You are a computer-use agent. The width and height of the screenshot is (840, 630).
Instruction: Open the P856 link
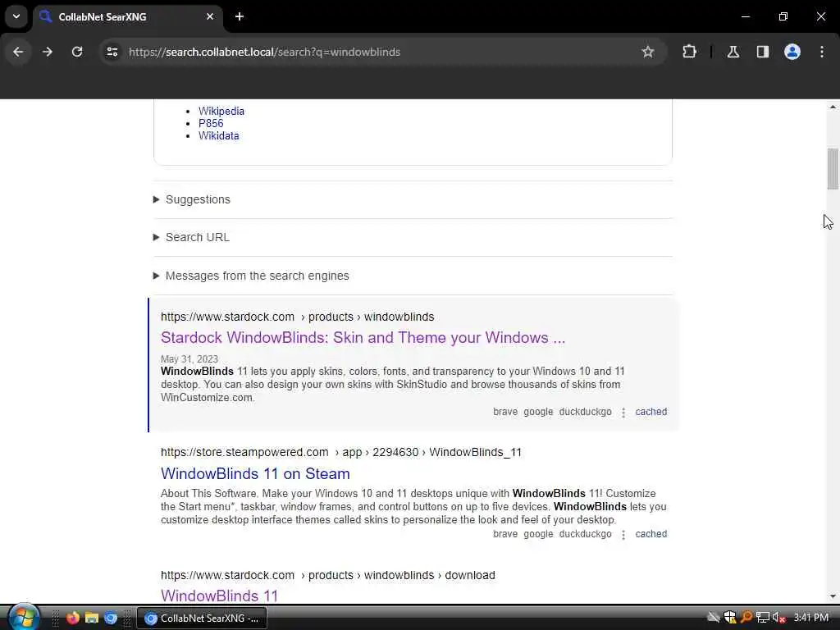click(211, 123)
